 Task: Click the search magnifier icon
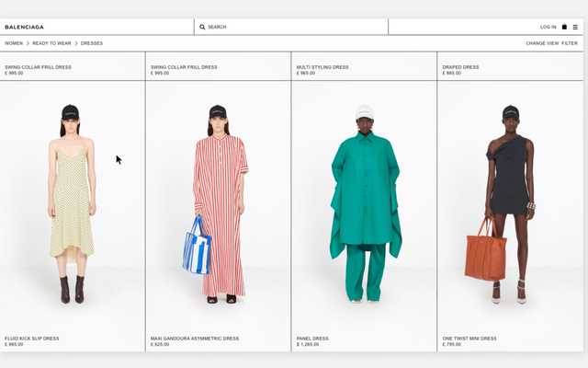click(x=202, y=27)
